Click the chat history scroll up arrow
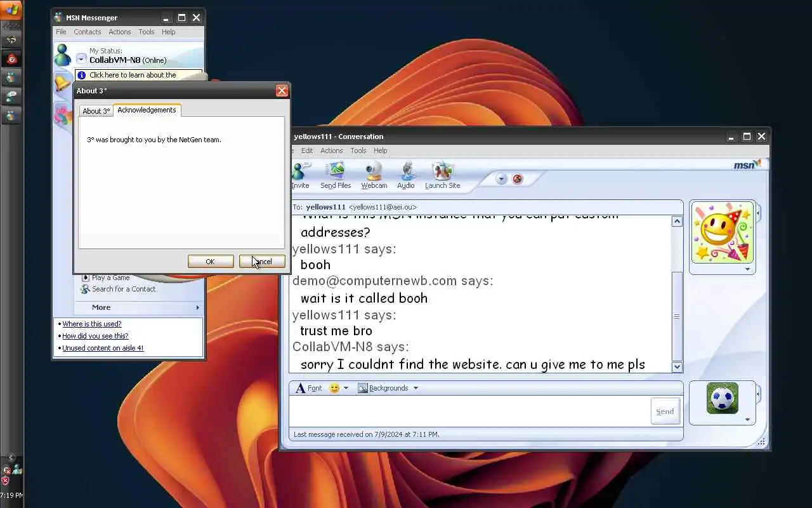Viewport: 812px width, 508px height. (677, 221)
